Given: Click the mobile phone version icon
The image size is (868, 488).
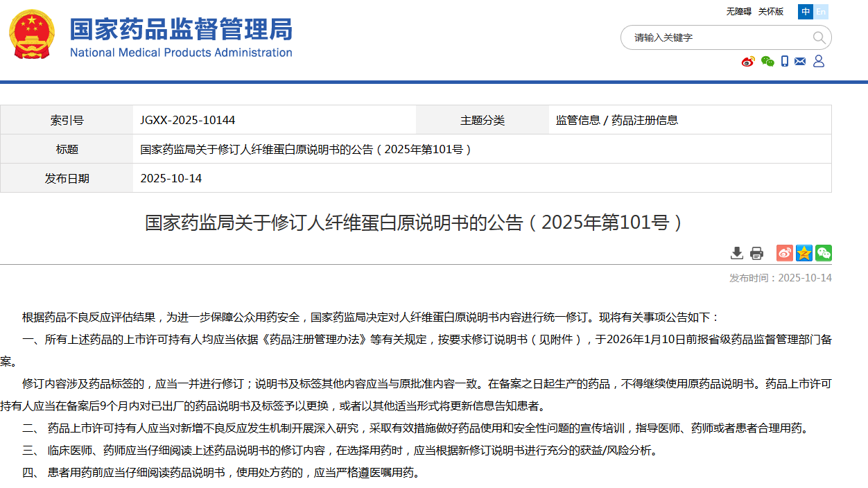Looking at the screenshot, I should point(785,62).
